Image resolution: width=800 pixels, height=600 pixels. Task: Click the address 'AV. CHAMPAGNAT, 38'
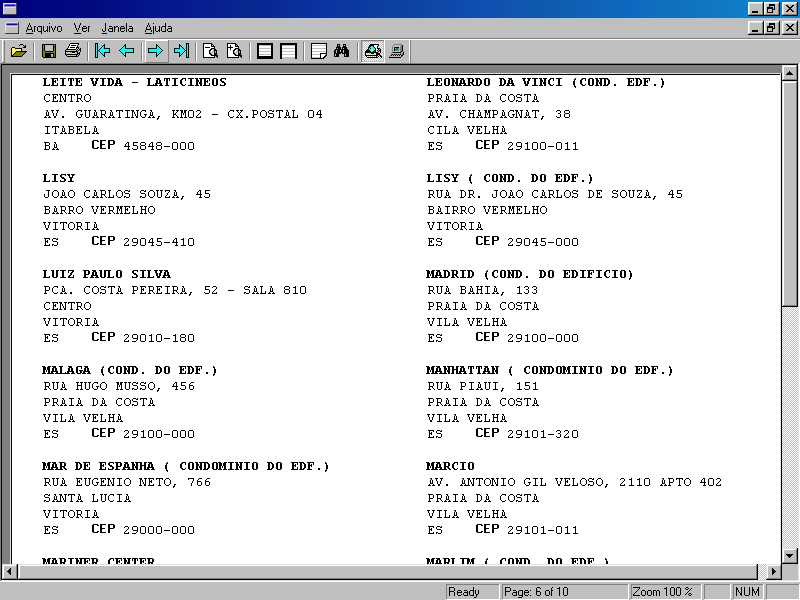tap(499, 114)
